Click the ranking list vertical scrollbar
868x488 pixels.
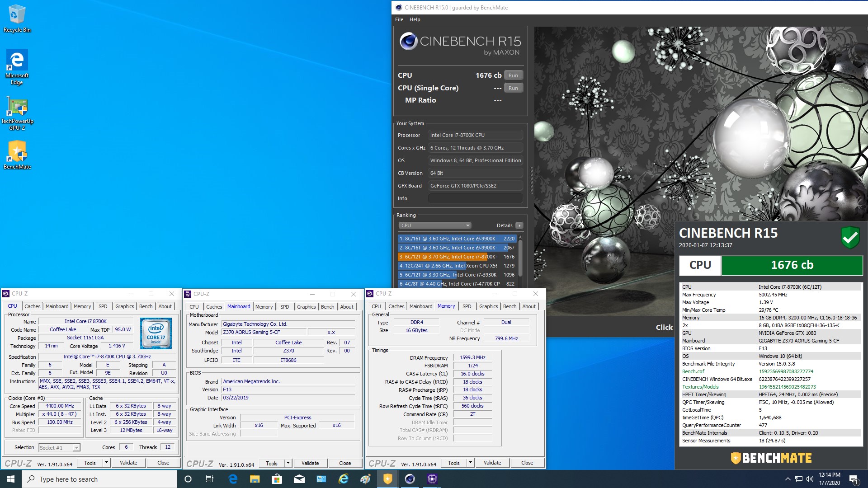[x=520, y=258]
